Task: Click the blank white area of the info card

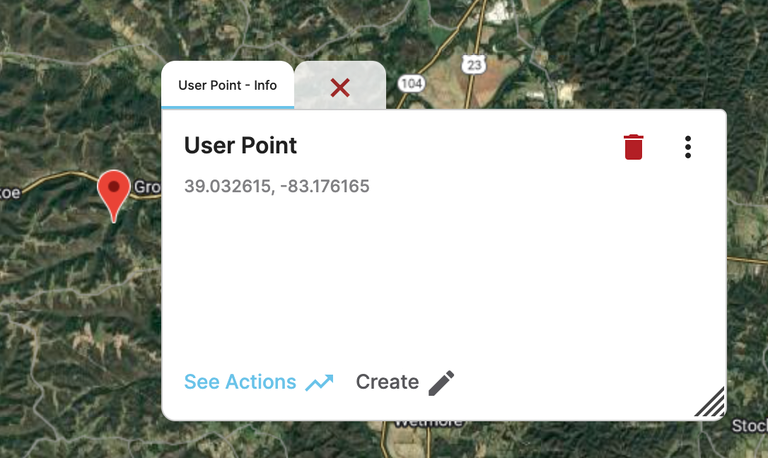Action: pyautogui.click(x=440, y=280)
